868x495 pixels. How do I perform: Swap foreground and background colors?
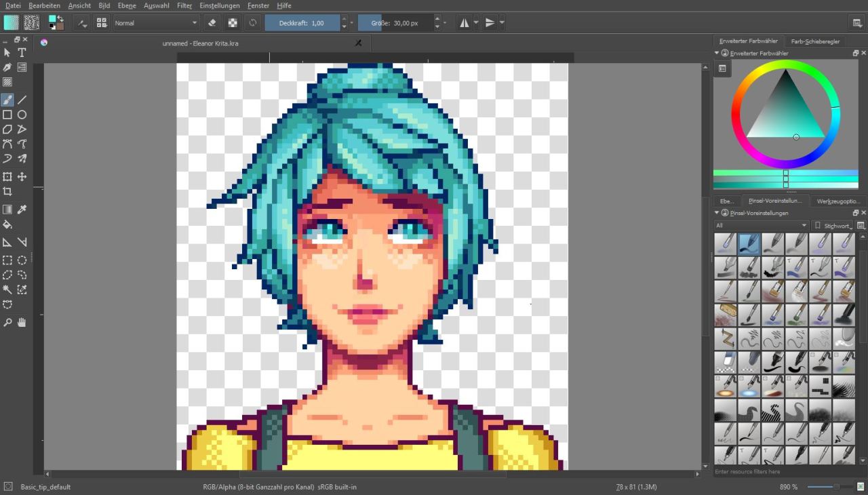click(61, 18)
